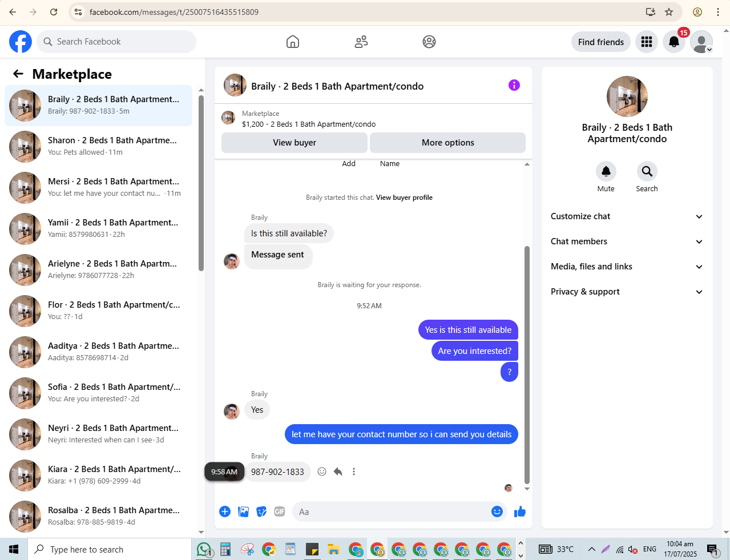Mute the Braily conversation
This screenshot has height=560, width=730.
click(x=606, y=171)
